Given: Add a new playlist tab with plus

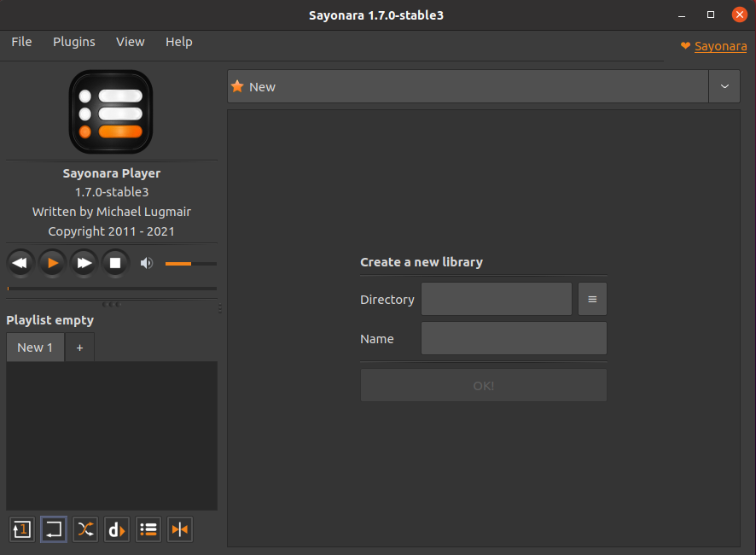Looking at the screenshot, I should (x=79, y=348).
